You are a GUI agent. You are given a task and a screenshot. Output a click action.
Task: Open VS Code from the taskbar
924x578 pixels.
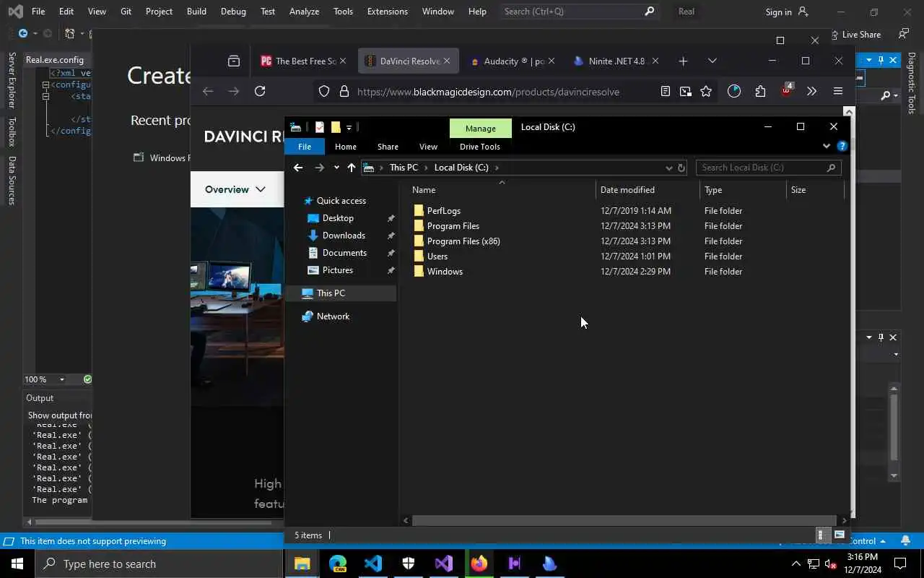click(x=373, y=564)
